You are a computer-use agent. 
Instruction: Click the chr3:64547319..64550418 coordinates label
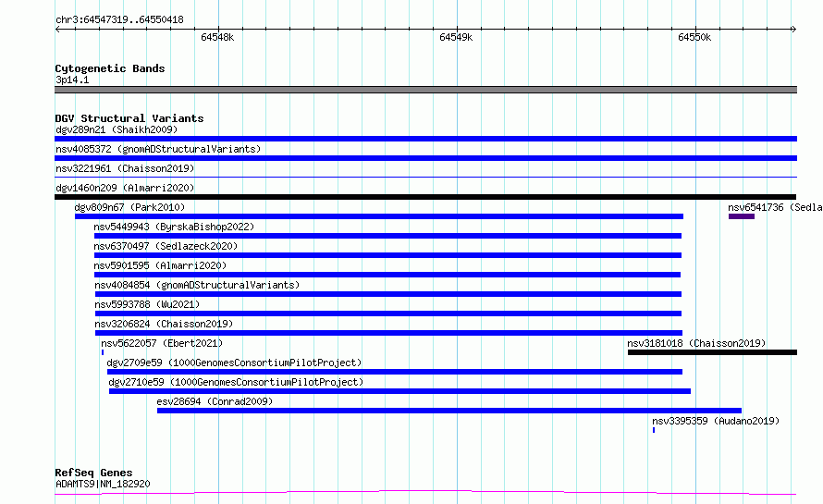coord(119,20)
